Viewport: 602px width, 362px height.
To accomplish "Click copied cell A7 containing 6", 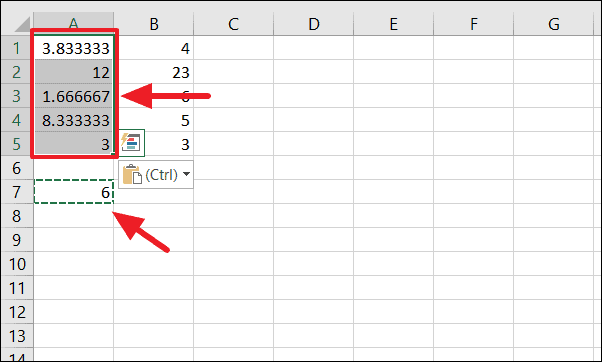I will coord(74,192).
